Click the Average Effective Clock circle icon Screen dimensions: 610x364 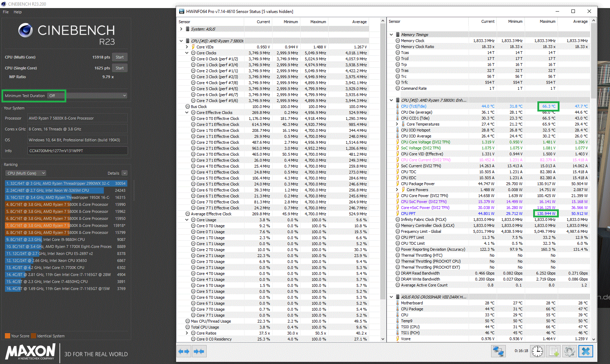coord(188,214)
